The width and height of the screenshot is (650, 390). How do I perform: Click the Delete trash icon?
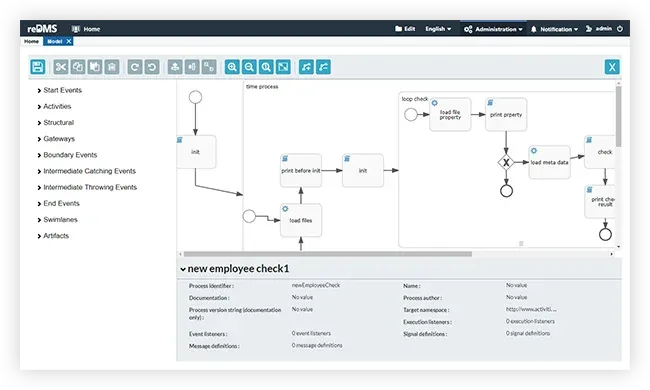[x=112, y=67]
